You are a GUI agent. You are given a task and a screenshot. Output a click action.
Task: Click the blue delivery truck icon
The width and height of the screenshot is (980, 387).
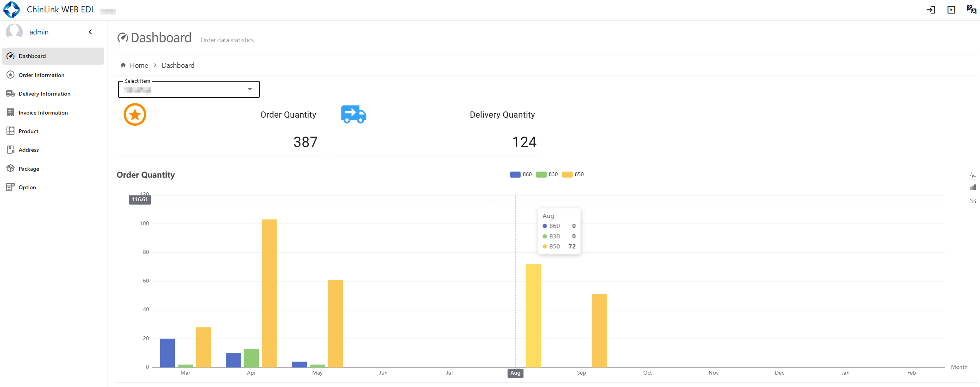click(353, 115)
